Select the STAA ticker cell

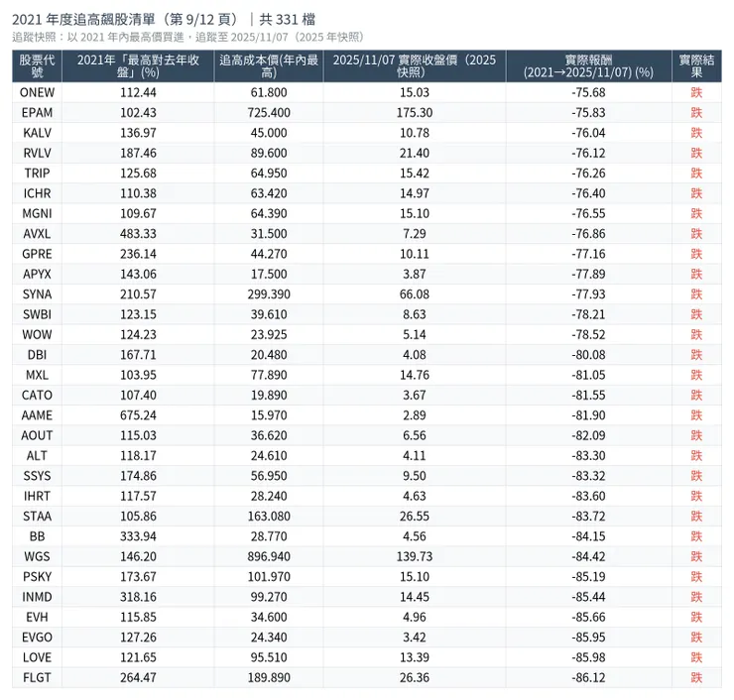[37, 517]
